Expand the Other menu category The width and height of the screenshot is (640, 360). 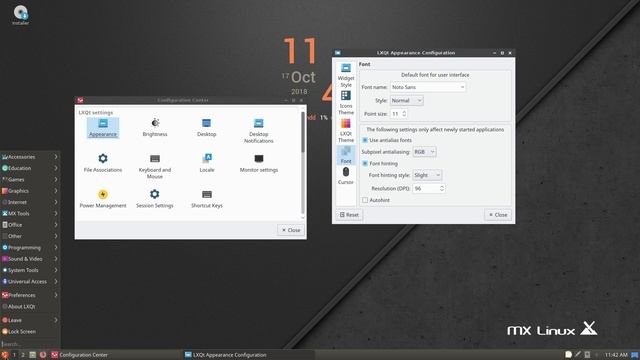pos(30,236)
